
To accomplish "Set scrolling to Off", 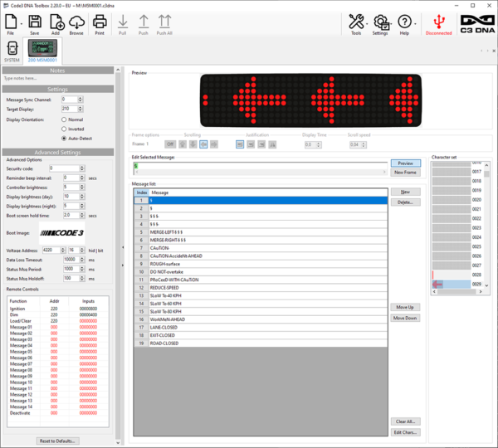I will 170,144.
